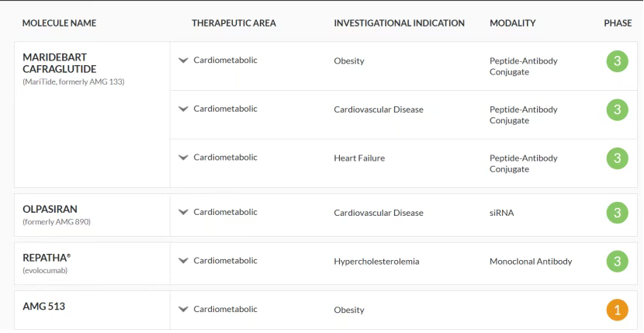
Task: Sort by Molecule Name column header
Action: (59, 23)
